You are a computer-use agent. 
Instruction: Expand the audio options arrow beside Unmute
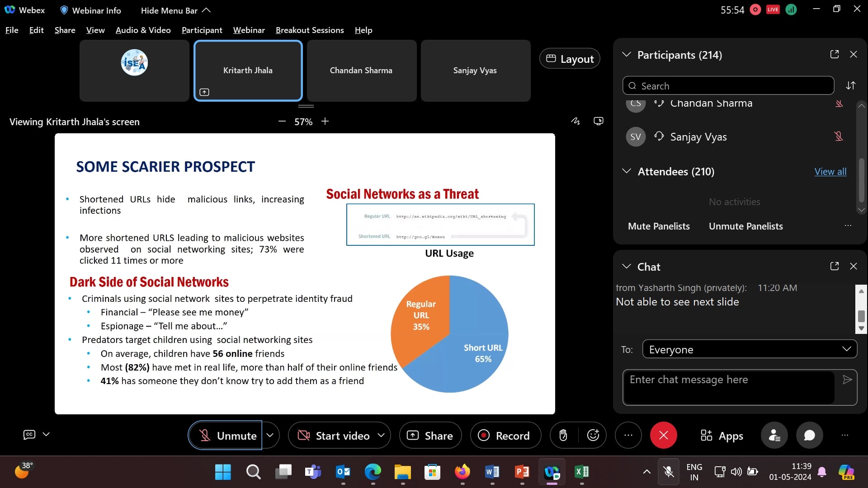[x=270, y=435]
